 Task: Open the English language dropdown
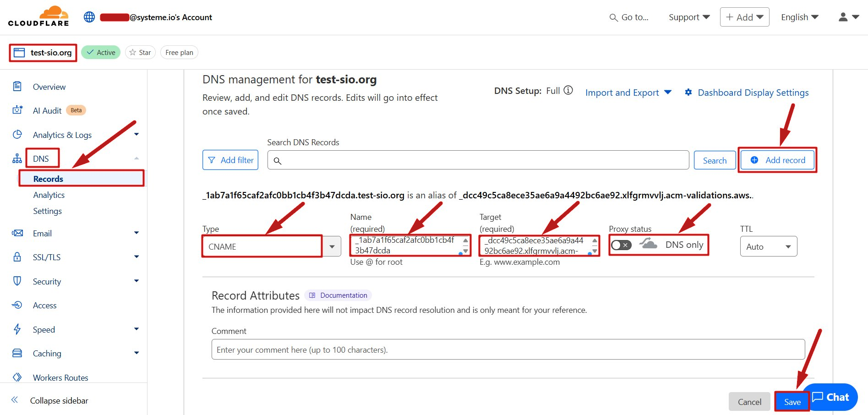pos(800,17)
